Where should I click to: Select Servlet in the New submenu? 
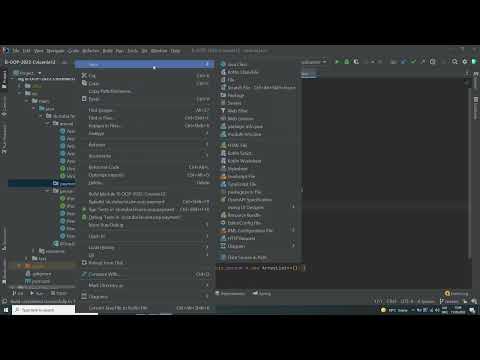(259, 103)
